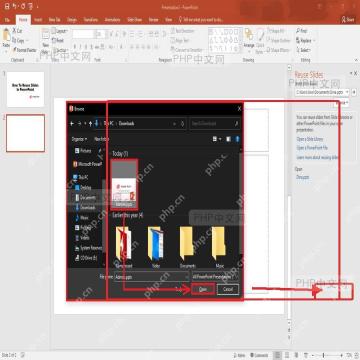The height and width of the screenshot is (360, 360).
Task: Click the Share button in title bar
Action: tap(348, 20)
